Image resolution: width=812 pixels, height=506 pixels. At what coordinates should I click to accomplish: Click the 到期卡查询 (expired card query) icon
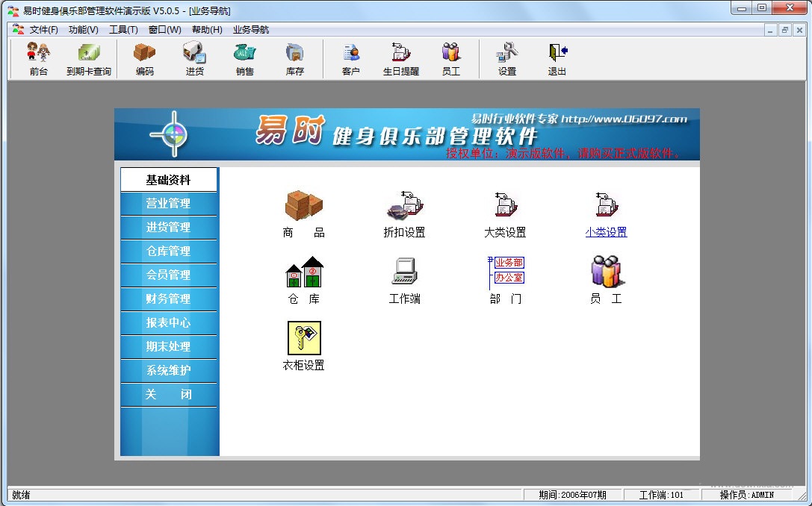pyautogui.click(x=89, y=58)
